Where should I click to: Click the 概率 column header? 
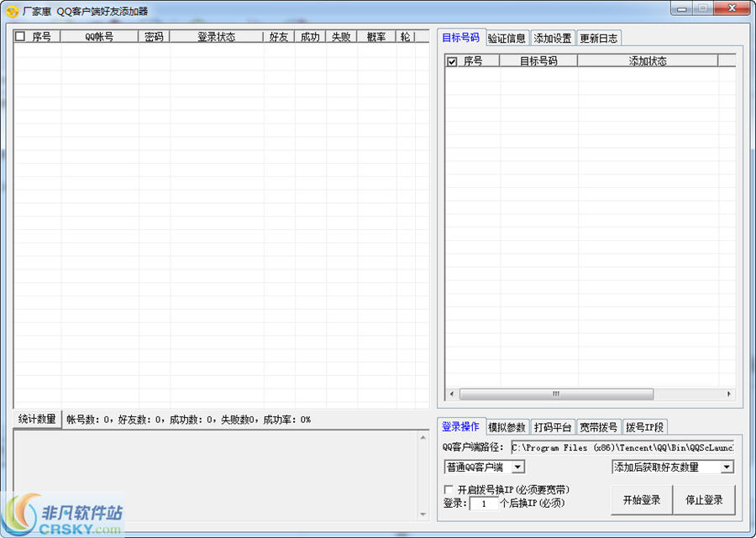click(376, 37)
